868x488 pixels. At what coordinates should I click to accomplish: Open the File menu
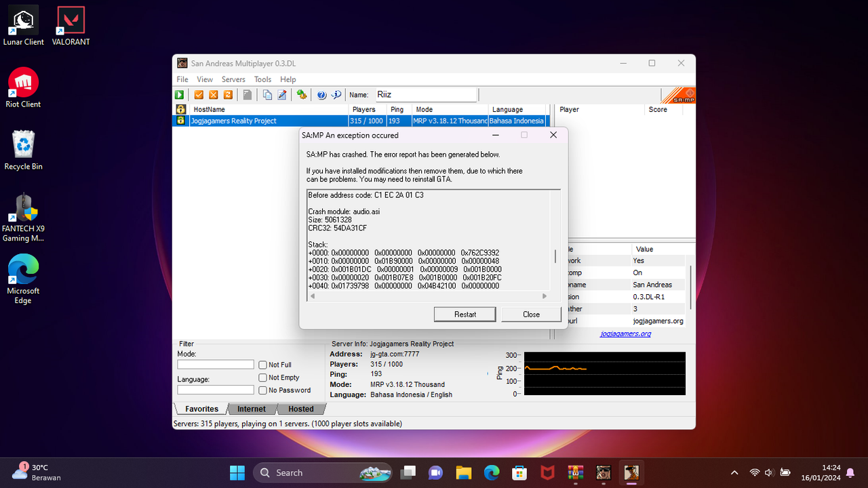point(182,79)
